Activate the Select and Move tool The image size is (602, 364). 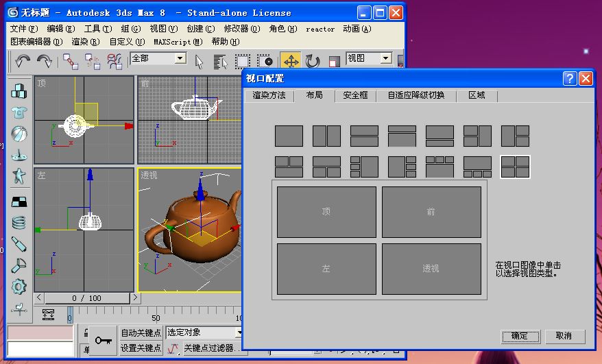291,62
